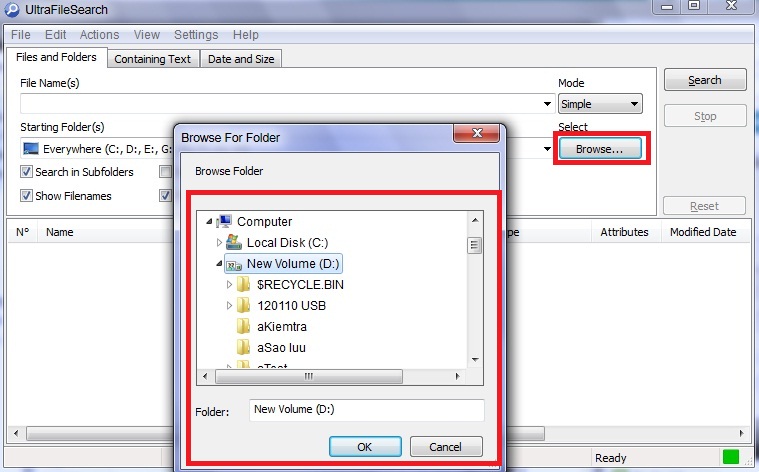Click the $RECYCLE.BIN folder icon
The image size is (759, 472).
click(244, 285)
